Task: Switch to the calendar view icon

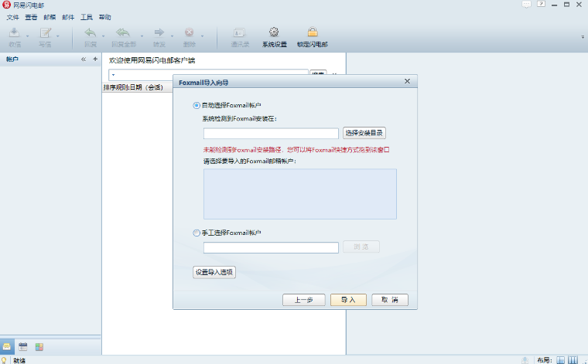Action: click(x=23, y=346)
